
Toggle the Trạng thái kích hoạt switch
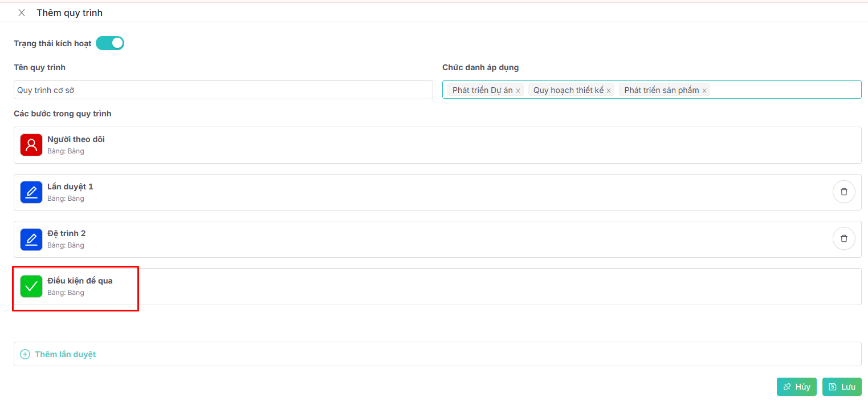110,43
